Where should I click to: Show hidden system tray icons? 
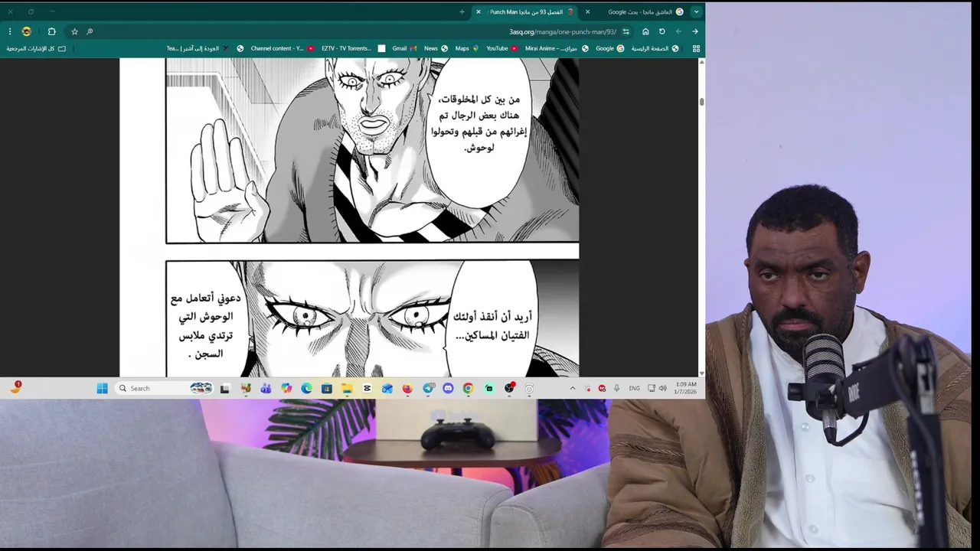tap(573, 388)
